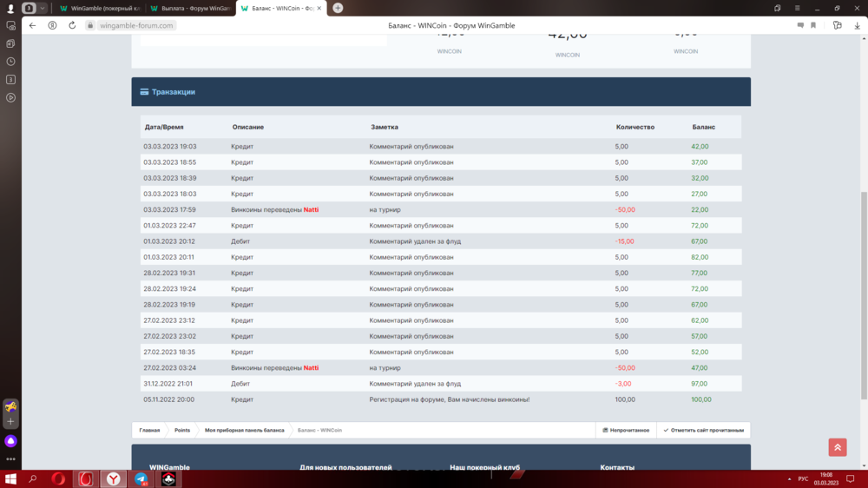The image size is (868, 488).
Task: Reload the current page
Action: tap(72, 26)
